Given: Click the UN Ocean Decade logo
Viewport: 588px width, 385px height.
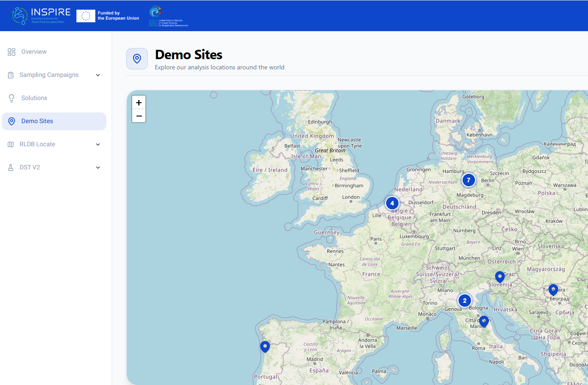Looking at the screenshot, I should 169,16.
